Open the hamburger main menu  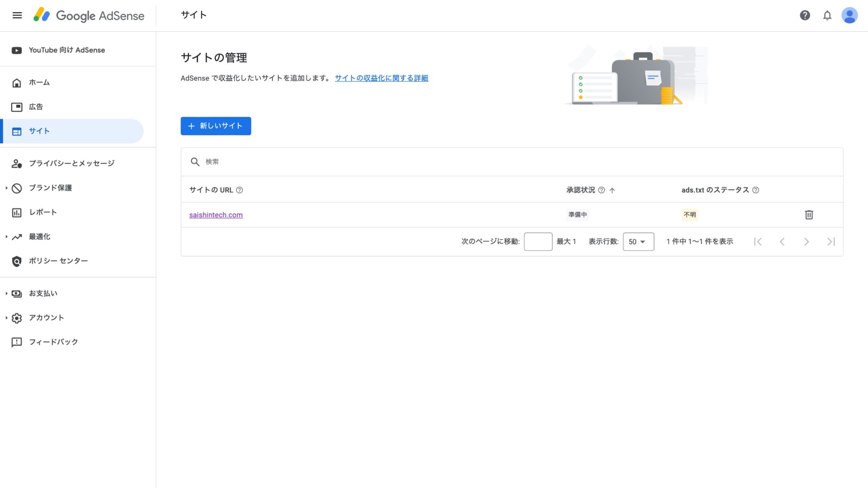[x=17, y=15]
